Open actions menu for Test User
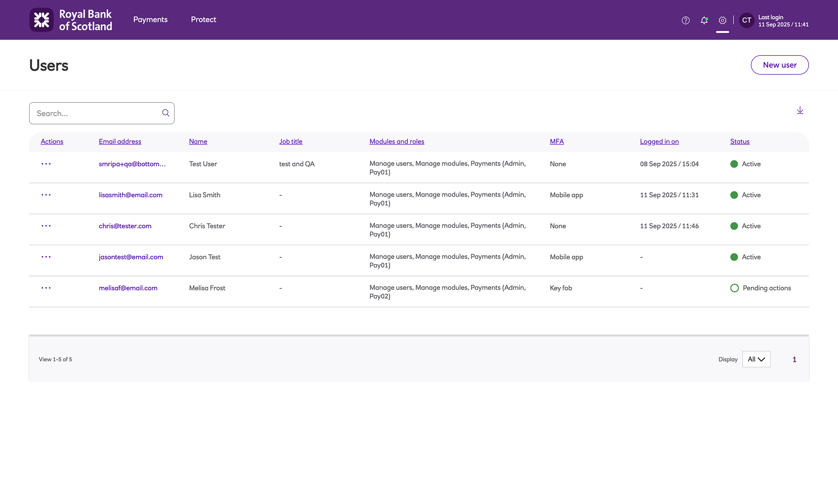The width and height of the screenshot is (838, 504). pos(46,164)
